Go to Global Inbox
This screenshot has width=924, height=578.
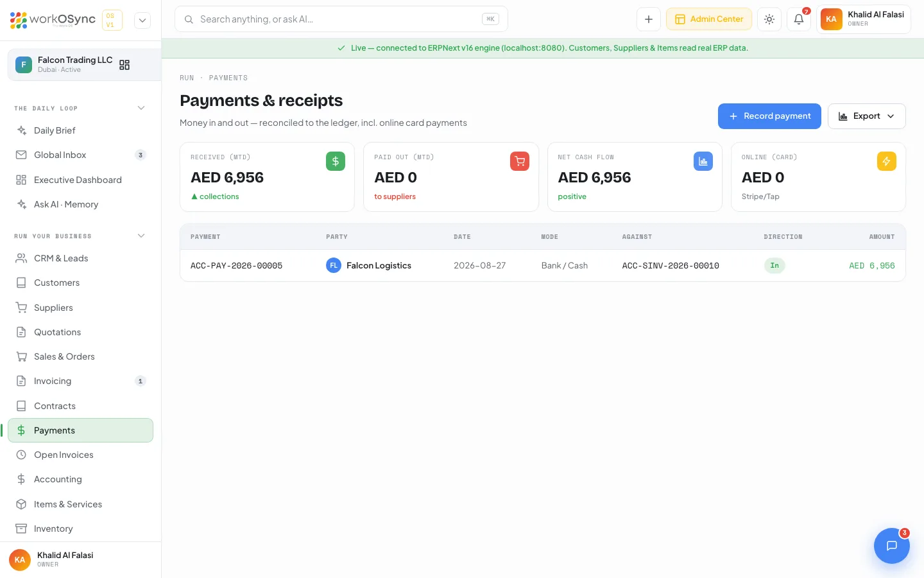[x=80, y=155]
